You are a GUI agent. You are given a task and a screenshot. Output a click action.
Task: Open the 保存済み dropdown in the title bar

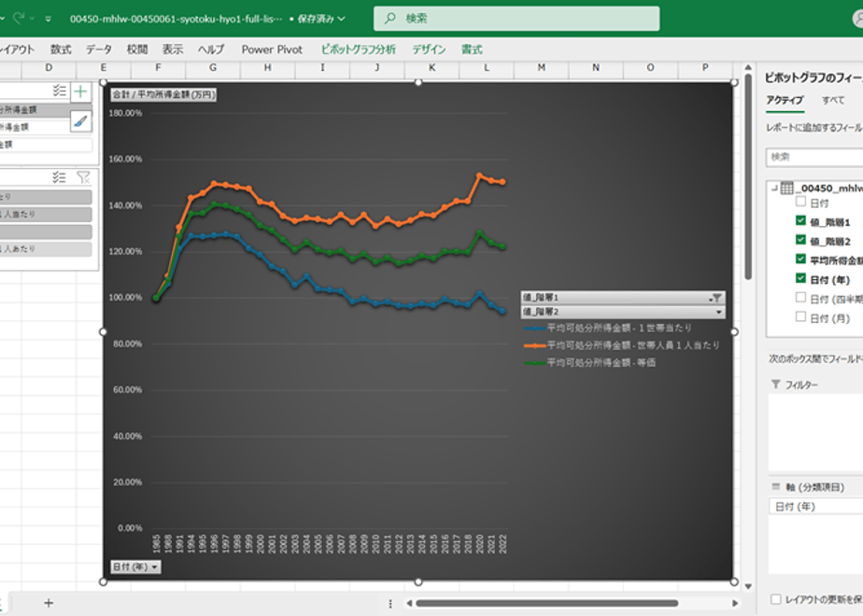(321, 19)
